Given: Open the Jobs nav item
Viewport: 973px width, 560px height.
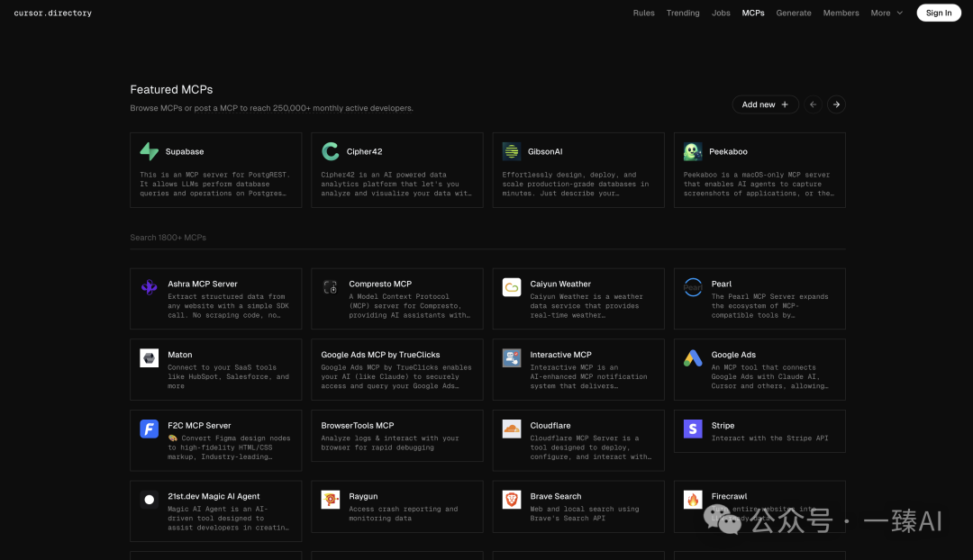Looking at the screenshot, I should [721, 13].
